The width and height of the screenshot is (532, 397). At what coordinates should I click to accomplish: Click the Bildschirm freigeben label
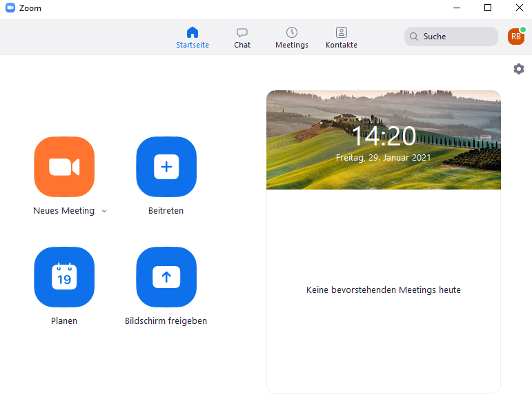pos(166,320)
